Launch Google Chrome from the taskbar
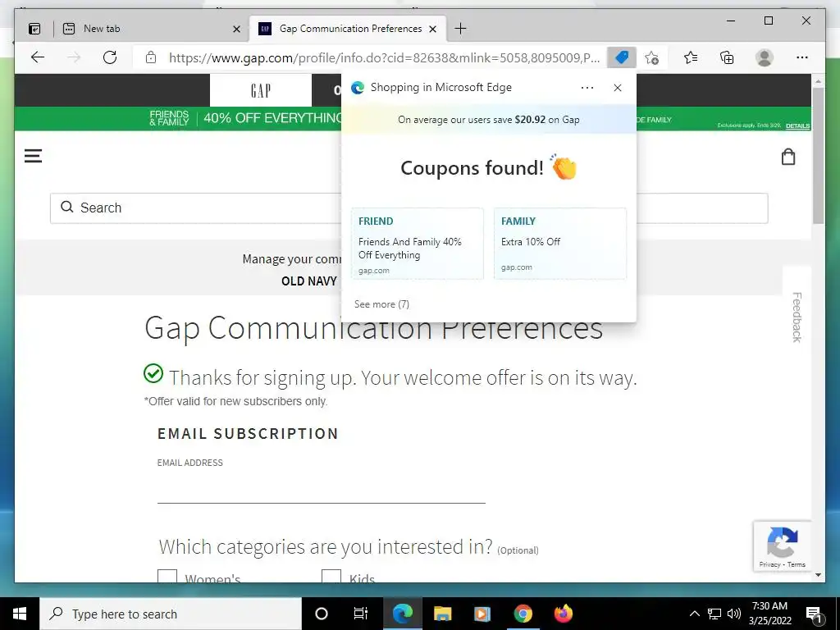Image resolution: width=840 pixels, height=630 pixels. (x=523, y=614)
